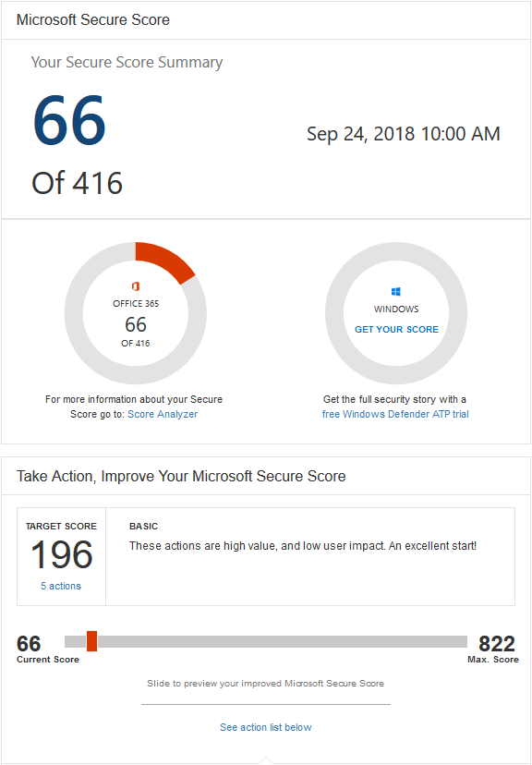Click the WINDOWS label inside the donut chart
The height and width of the screenshot is (765, 532).
click(396, 308)
